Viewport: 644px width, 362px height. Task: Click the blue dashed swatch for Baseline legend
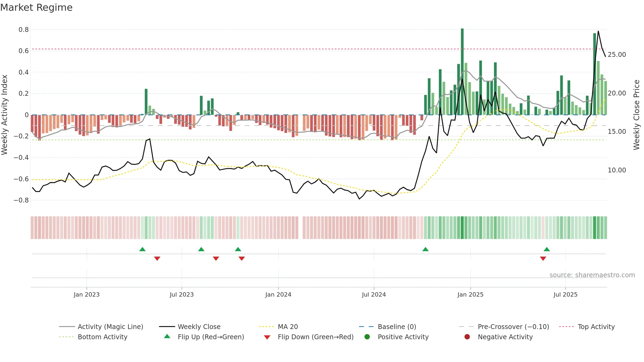coord(367,327)
